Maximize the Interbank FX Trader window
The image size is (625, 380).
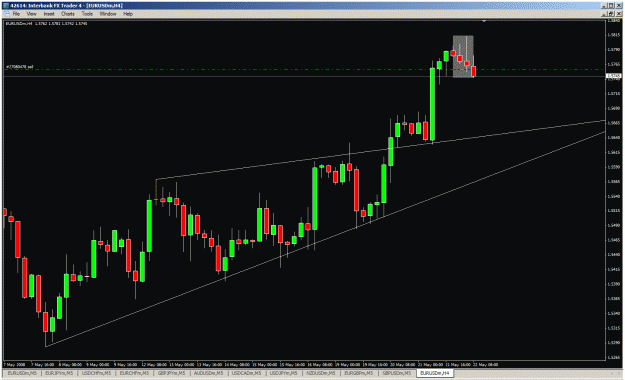tap(611, 6)
